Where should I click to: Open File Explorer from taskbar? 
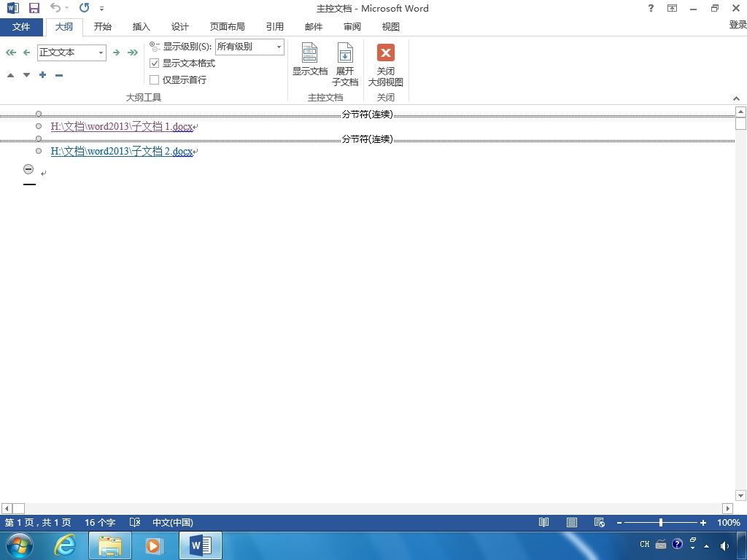[x=110, y=546]
